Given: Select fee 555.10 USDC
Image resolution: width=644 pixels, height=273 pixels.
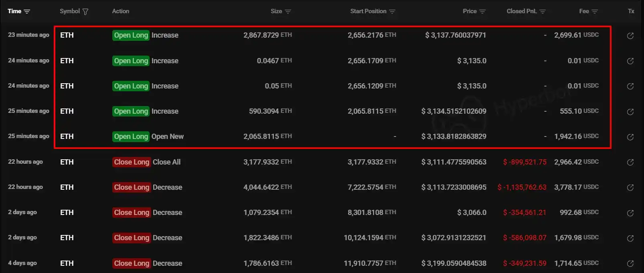Looking at the screenshot, I should point(579,111).
